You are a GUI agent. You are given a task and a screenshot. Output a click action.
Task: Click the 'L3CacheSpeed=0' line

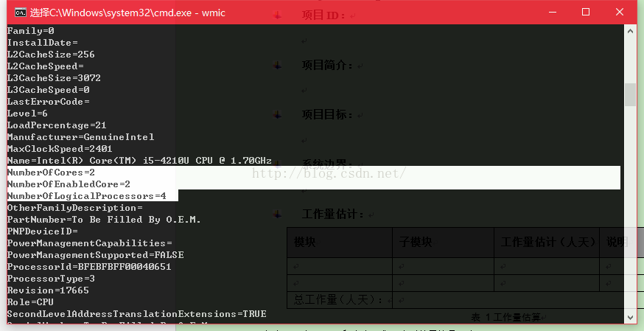point(48,89)
